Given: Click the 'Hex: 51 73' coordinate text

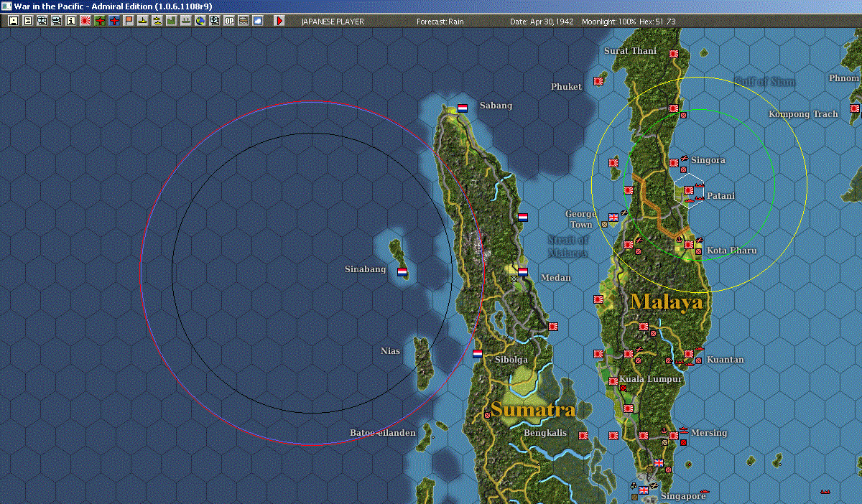Looking at the screenshot, I should (x=657, y=22).
